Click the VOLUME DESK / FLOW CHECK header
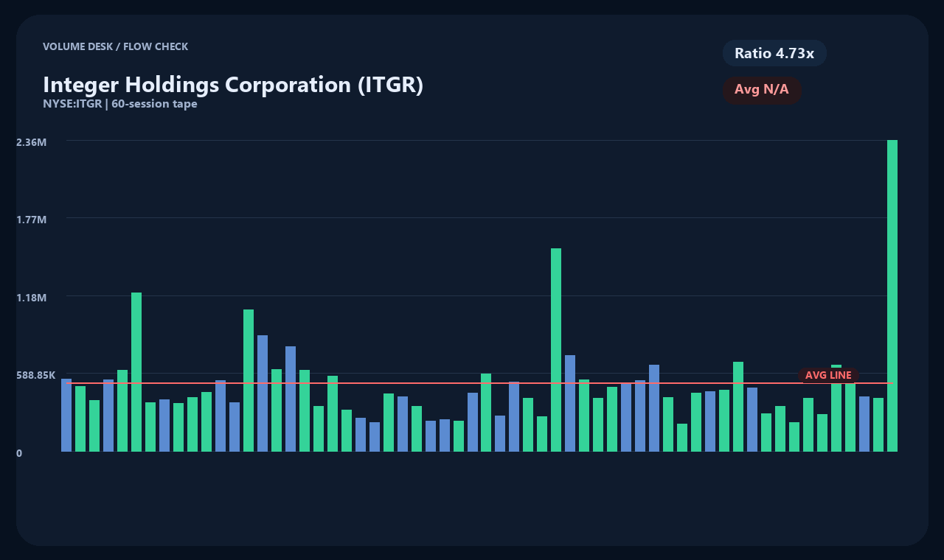This screenshot has height=560, width=944. click(x=116, y=46)
